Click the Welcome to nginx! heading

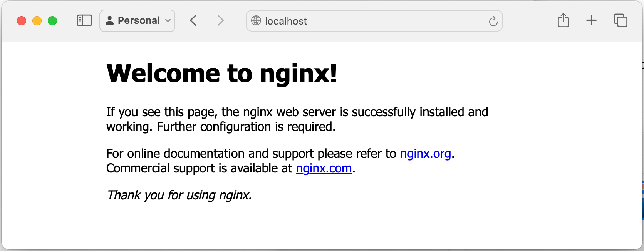pyautogui.click(x=222, y=73)
